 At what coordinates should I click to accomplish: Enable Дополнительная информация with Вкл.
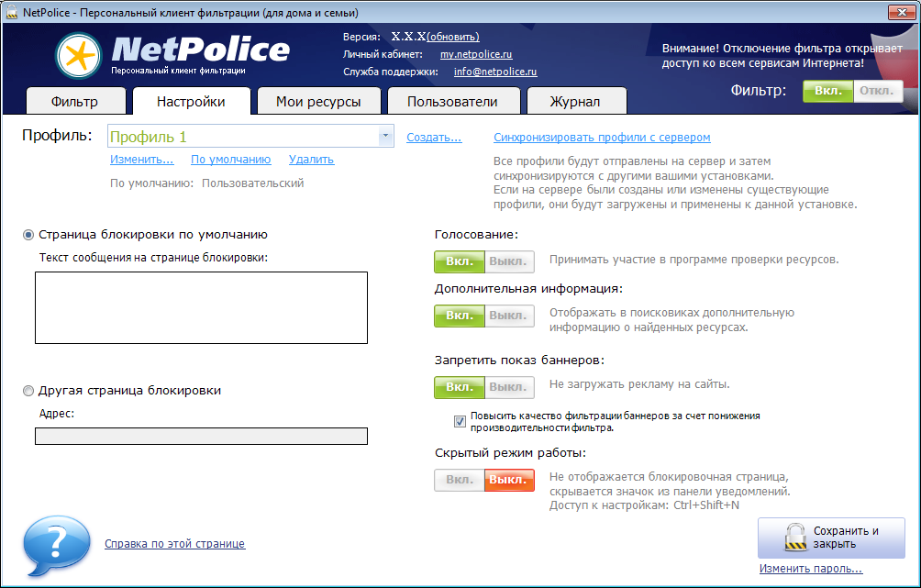tap(460, 316)
